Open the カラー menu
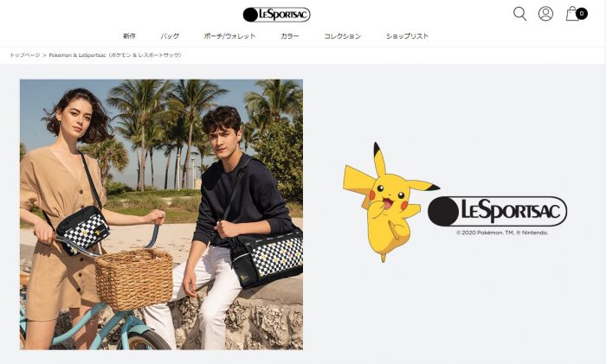606x364 pixels. point(289,36)
